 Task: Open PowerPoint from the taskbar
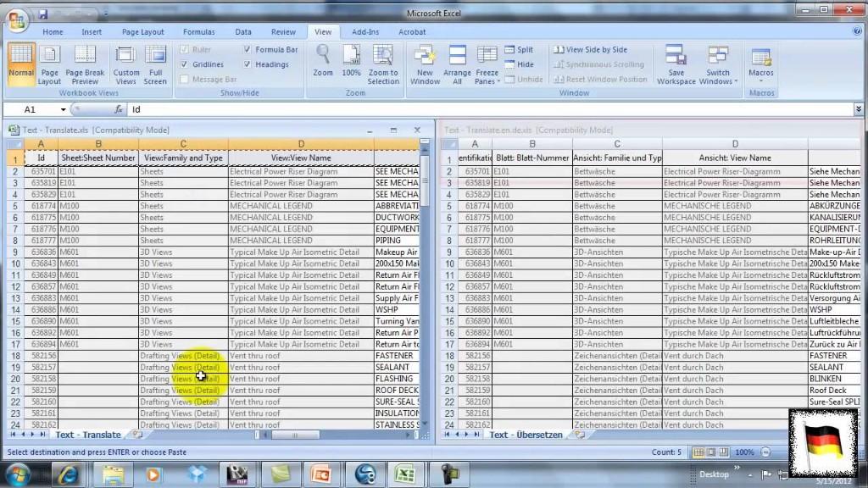[x=321, y=474]
